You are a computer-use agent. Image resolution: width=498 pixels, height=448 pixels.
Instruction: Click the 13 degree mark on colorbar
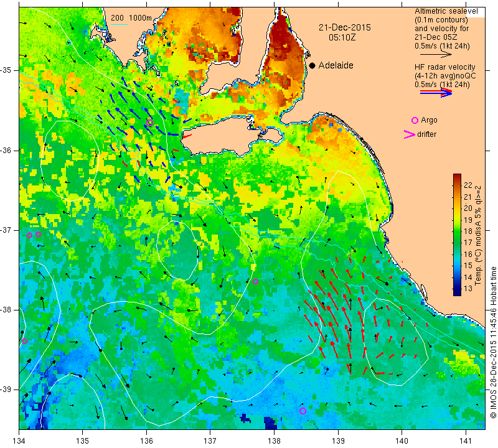click(467, 289)
